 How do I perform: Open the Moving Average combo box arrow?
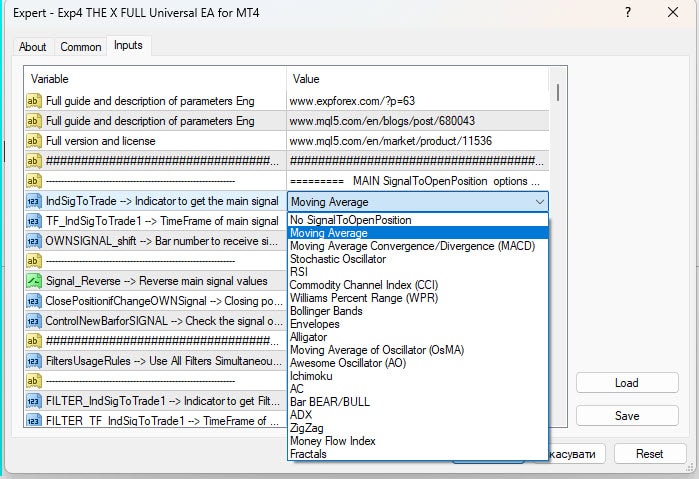click(x=540, y=201)
